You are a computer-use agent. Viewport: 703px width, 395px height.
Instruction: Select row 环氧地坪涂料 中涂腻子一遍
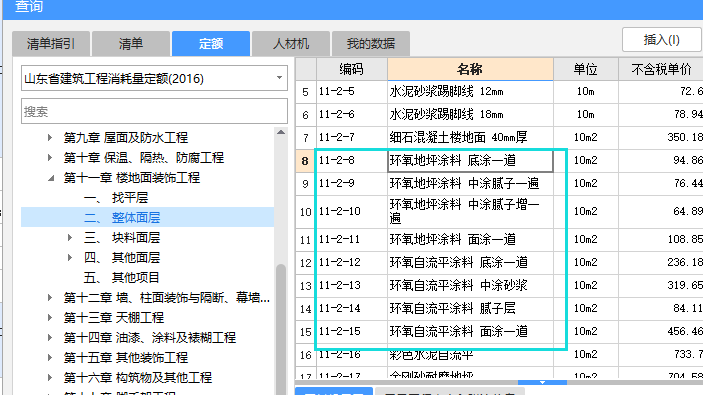pyautogui.click(x=499, y=184)
